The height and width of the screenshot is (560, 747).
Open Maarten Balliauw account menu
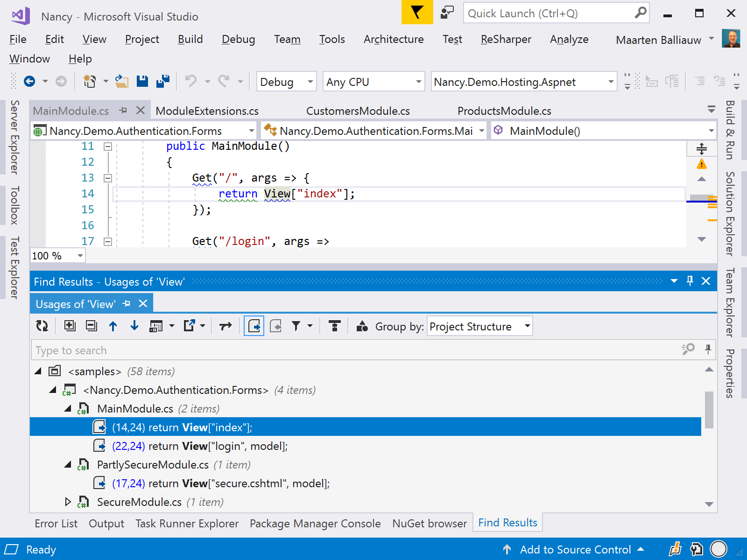[665, 40]
